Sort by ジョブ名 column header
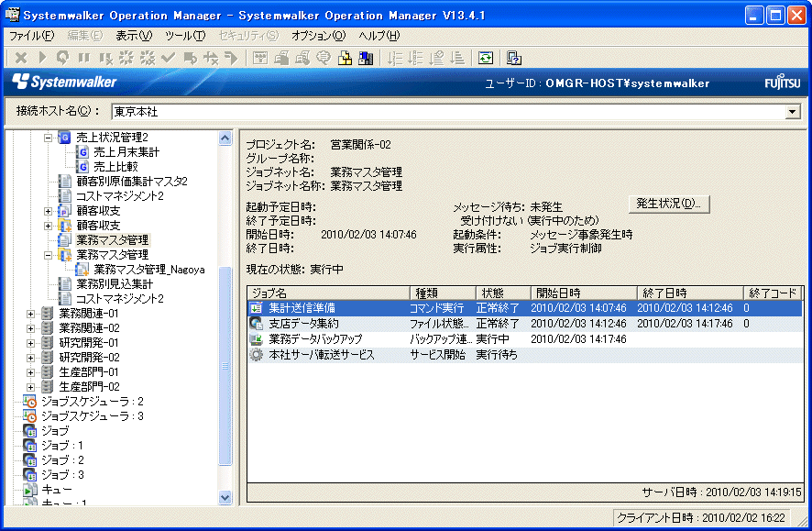This screenshot has width=812, height=531. (x=328, y=293)
